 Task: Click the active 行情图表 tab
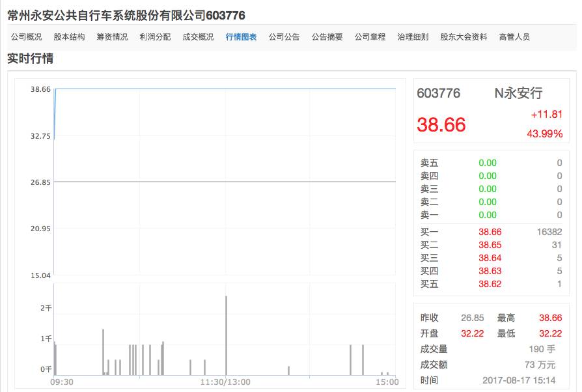pos(242,36)
